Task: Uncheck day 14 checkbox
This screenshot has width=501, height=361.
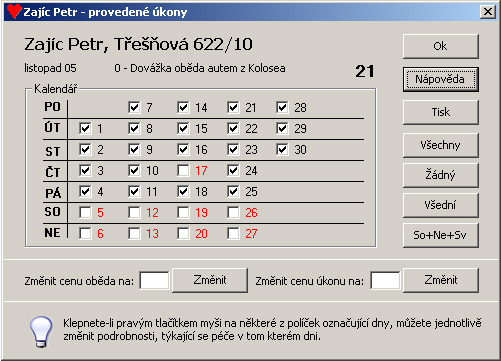Action: [183, 107]
